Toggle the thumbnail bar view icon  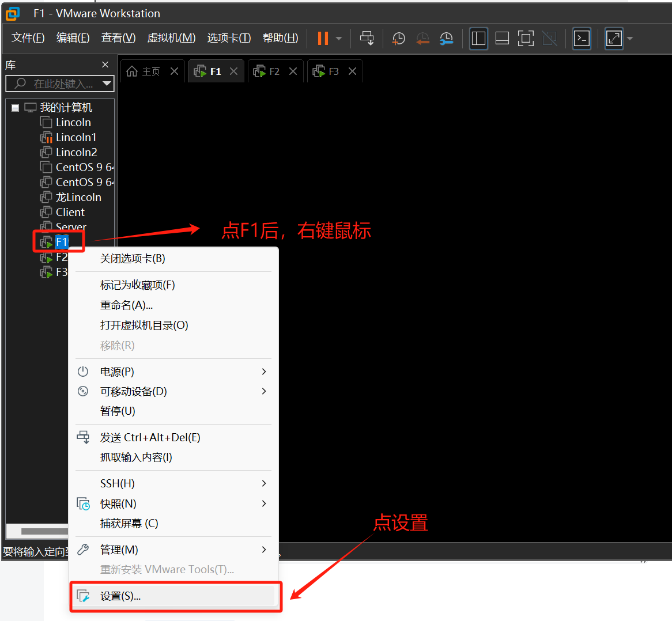[502, 39]
